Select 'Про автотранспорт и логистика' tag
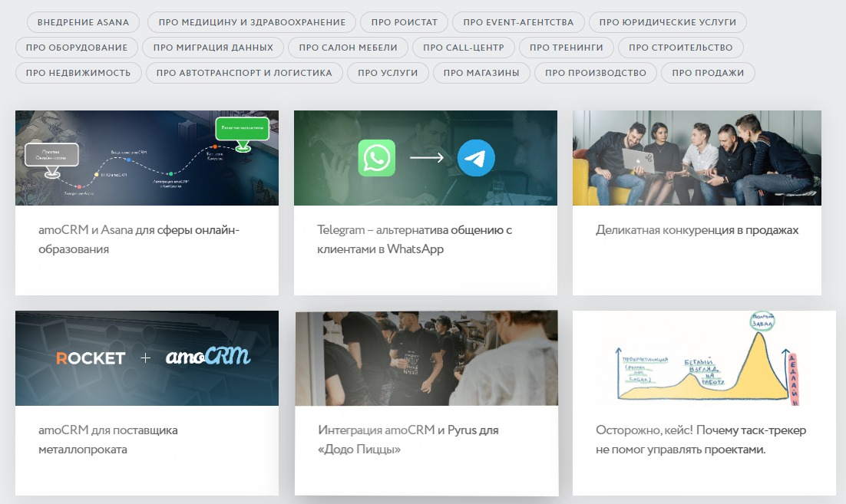 click(244, 73)
